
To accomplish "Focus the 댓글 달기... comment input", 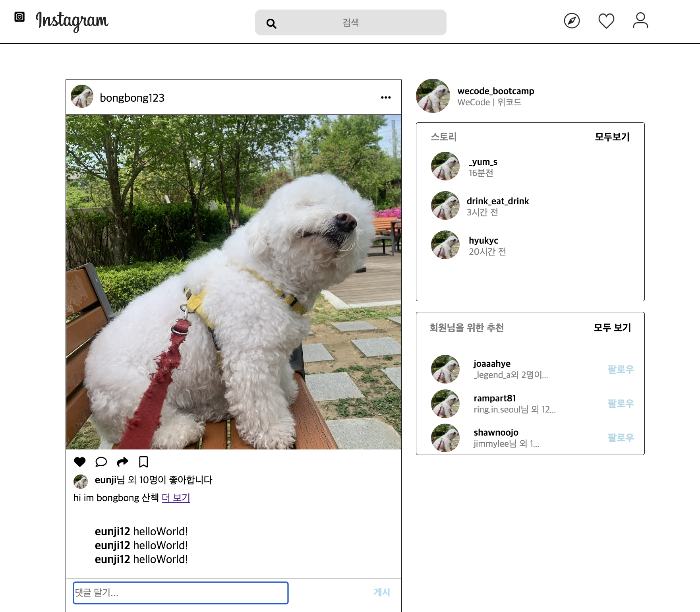I will 181,593.
